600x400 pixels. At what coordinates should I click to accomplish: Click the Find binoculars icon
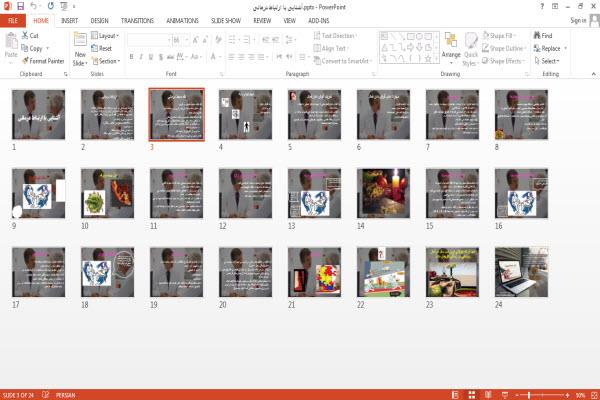click(x=537, y=36)
